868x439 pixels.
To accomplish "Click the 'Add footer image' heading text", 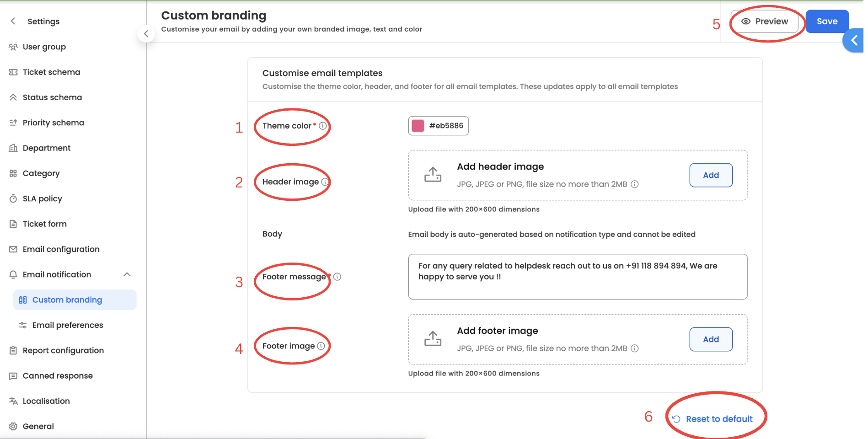I will 498,331.
